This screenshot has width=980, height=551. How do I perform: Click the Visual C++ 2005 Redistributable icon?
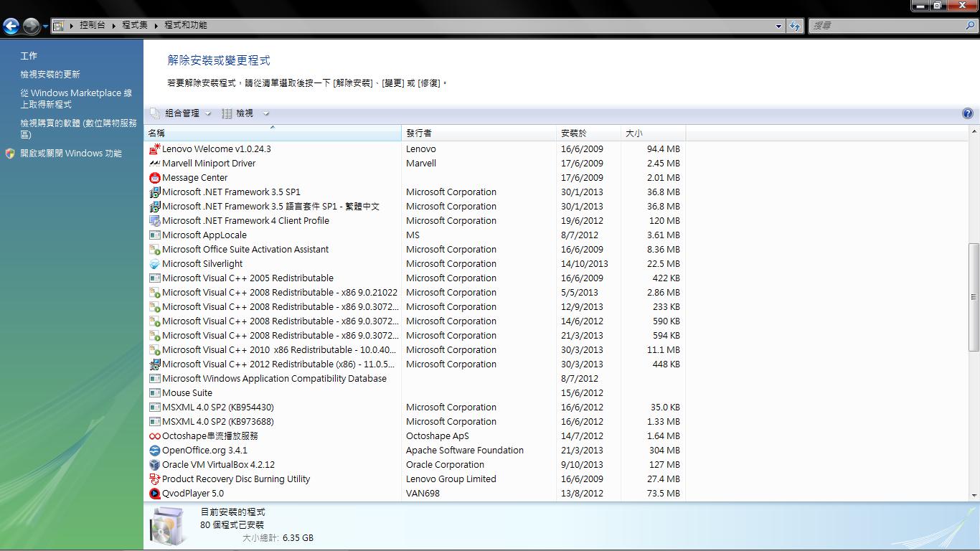coord(154,278)
